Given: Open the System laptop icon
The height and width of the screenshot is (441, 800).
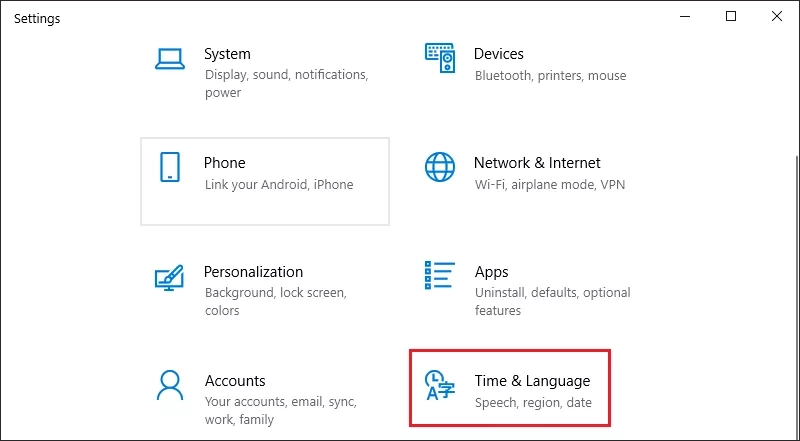Looking at the screenshot, I should click(x=169, y=59).
